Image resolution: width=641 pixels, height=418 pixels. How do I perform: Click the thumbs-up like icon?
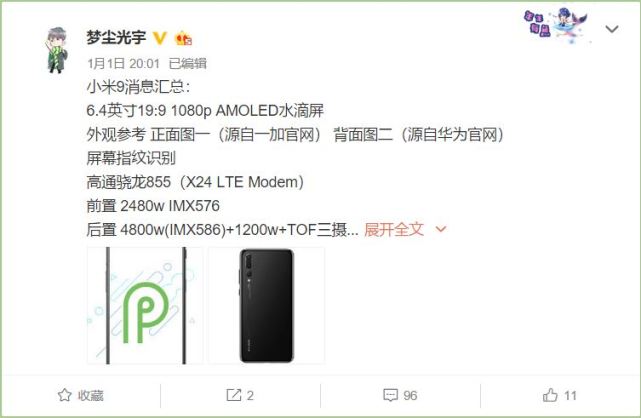click(550, 395)
